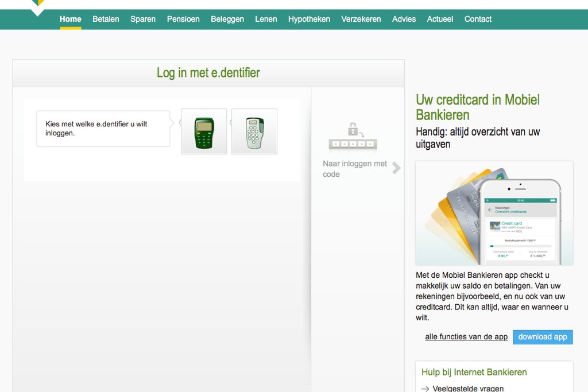
Task: Click the download app button
Action: [543, 337]
